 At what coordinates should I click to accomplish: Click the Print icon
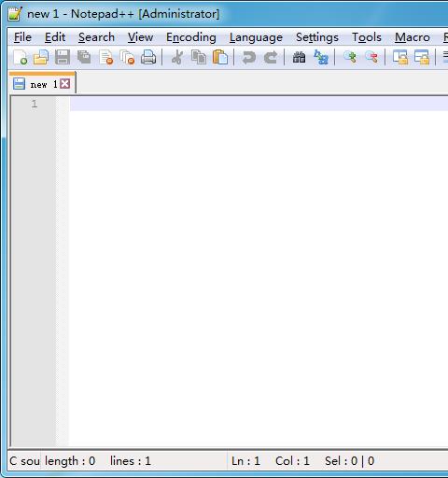[148, 57]
